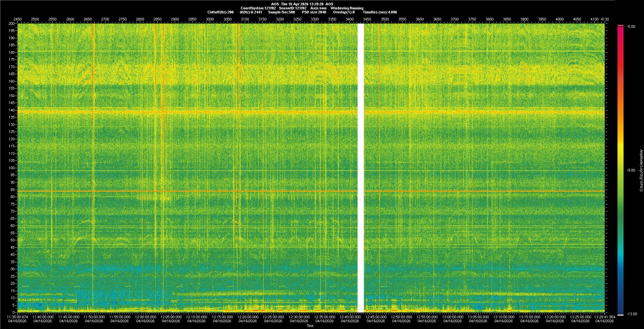The height and width of the screenshot is (329, 644).
Task: Click the 12:00:00.000 time axis label
Action: (x=145, y=317)
